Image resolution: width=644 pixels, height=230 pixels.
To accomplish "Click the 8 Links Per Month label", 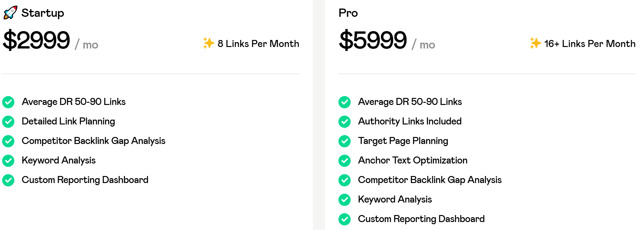I will click(258, 44).
